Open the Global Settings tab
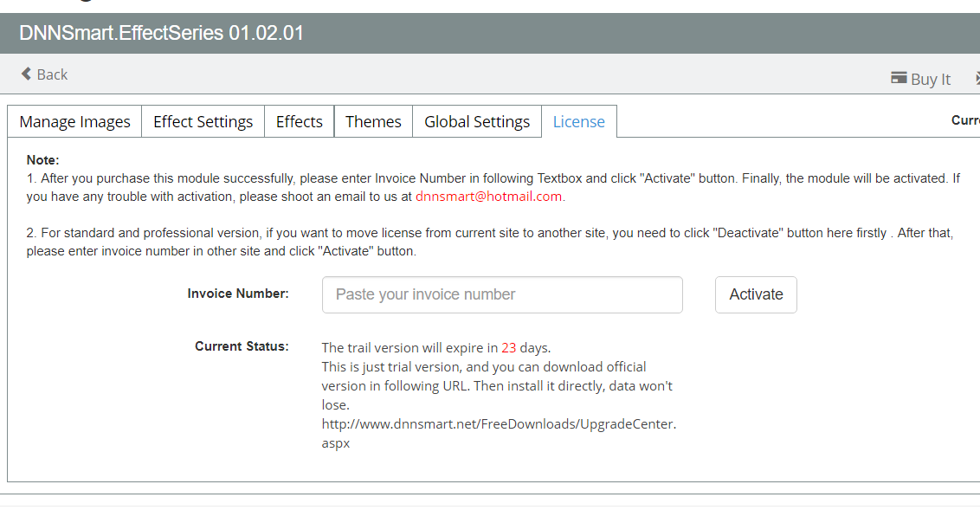 [x=477, y=121]
